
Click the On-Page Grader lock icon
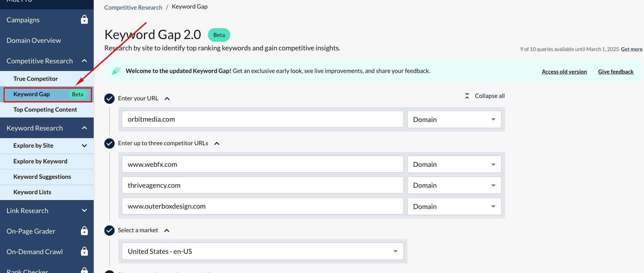[x=84, y=231]
